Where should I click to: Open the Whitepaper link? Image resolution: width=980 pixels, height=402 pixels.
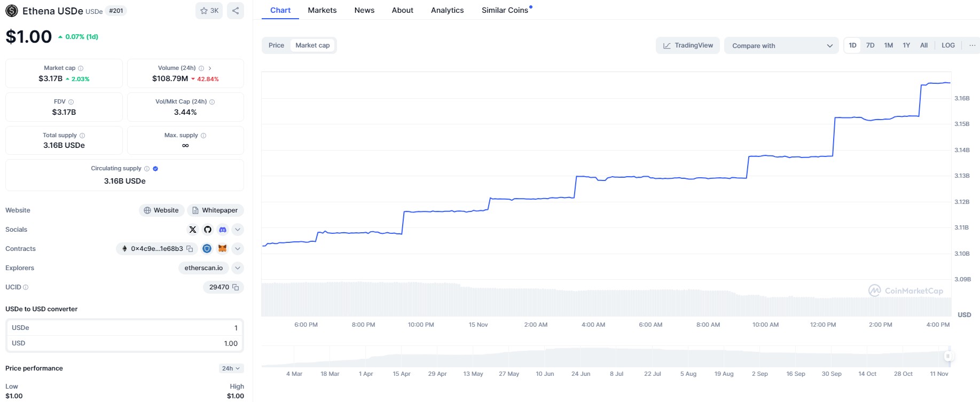tap(215, 210)
